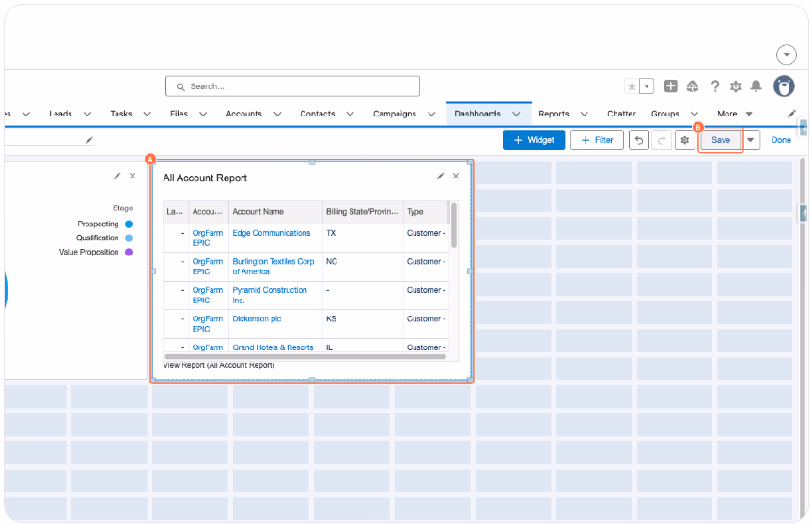This screenshot has width=812, height=525.
Task: Expand the Files tab chevron
Action: [x=203, y=114]
